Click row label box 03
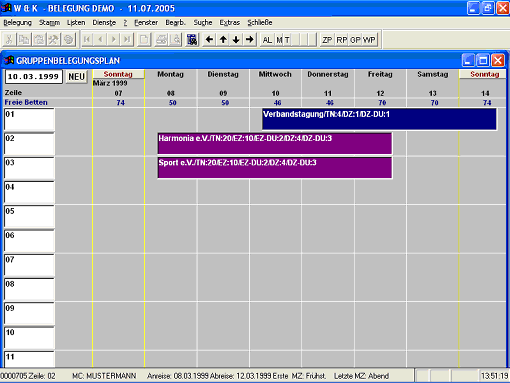The image size is (510, 383). tap(29, 168)
